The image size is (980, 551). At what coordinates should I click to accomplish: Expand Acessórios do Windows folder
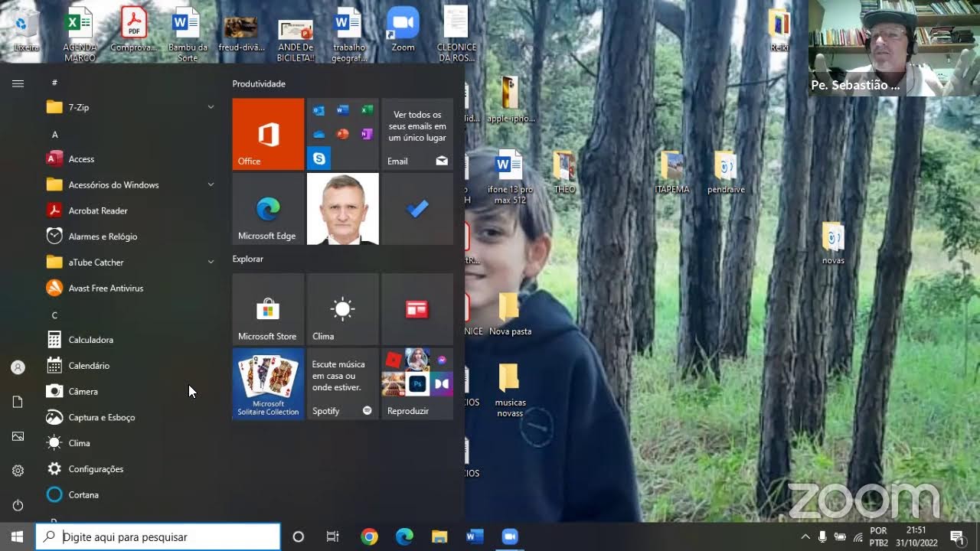click(130, 184)
